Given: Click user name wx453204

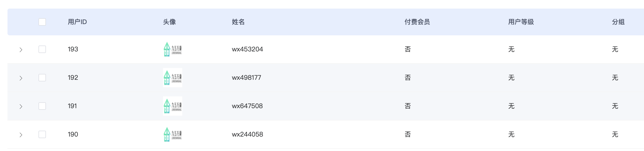Looking at the screenshot, I should (x=247, y=49).
